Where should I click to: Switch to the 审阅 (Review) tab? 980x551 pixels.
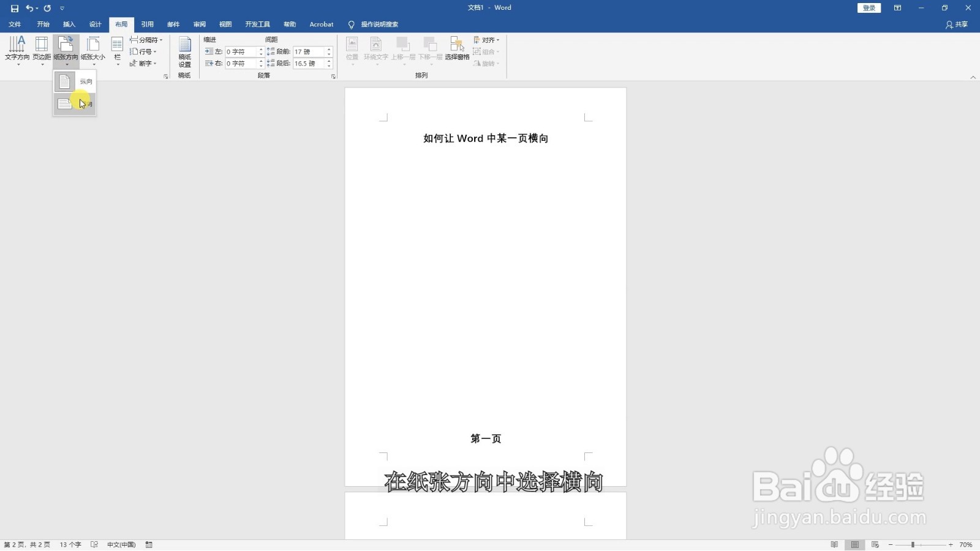click(200, 24)
